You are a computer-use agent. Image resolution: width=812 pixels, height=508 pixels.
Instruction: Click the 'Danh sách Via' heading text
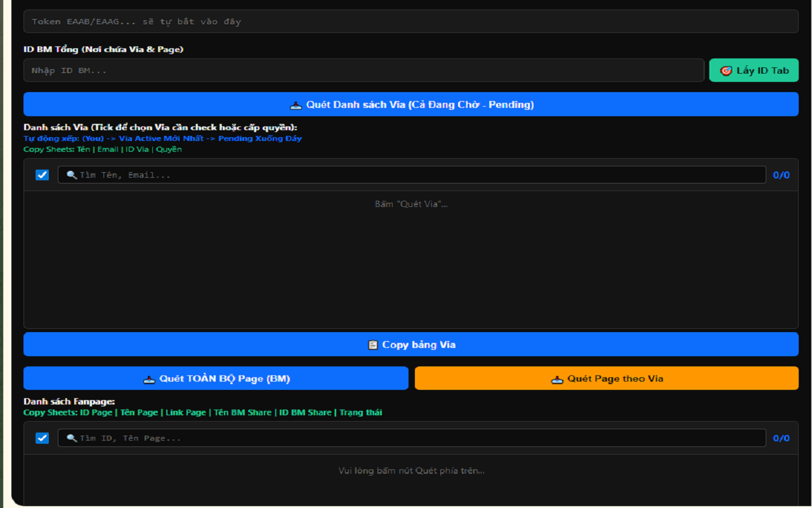point(160,127)
